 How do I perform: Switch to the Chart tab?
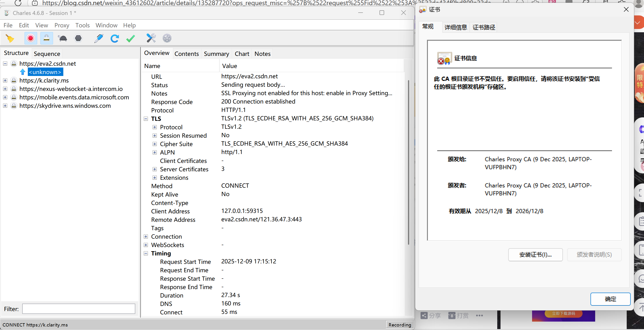click(x=242, y=54)
